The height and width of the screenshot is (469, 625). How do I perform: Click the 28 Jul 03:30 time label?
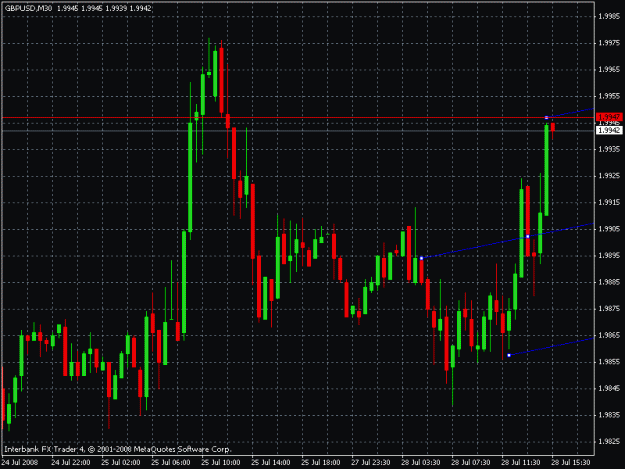(x=421, y=463)
